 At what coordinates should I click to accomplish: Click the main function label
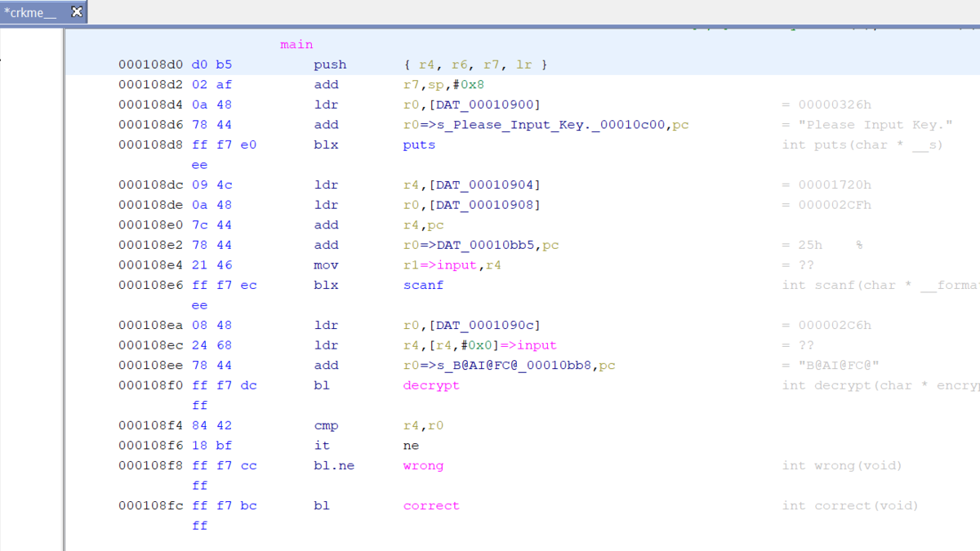[x=296, y=44]
